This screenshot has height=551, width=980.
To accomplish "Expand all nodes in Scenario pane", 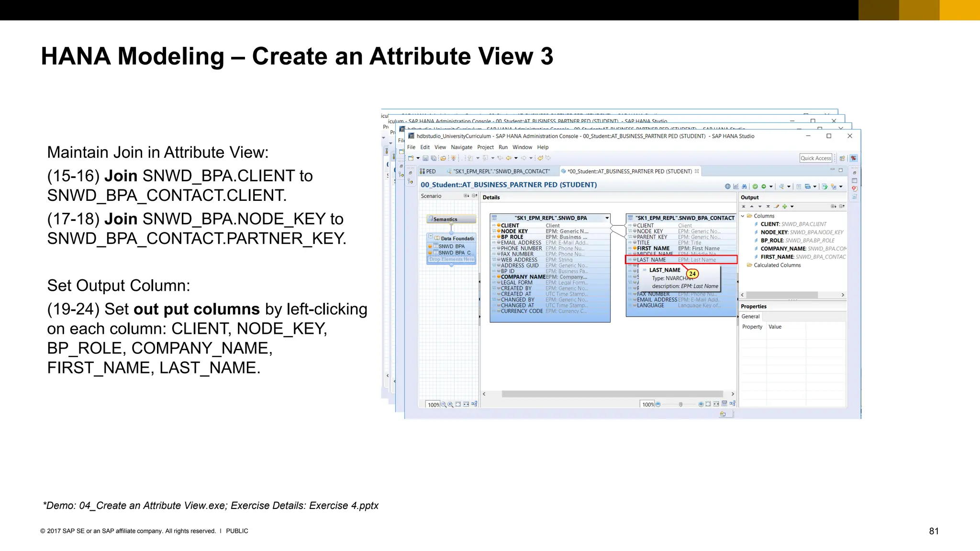I will coord(466,196).
